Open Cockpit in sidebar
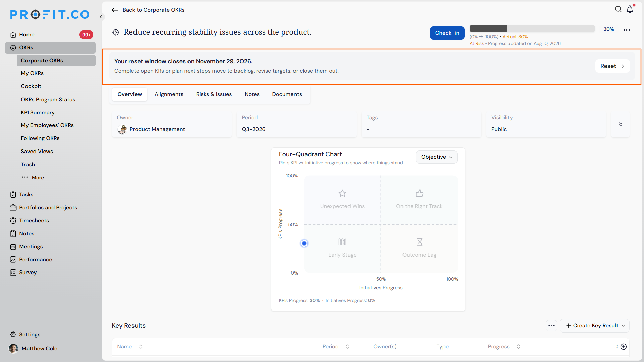The height and width of the screenshot is (362, 644). 31,86
